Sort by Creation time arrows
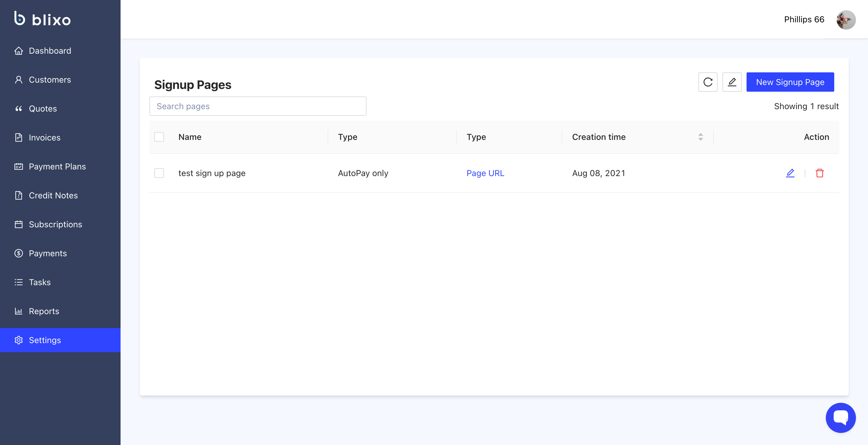This screenshot has height=445, width=868. 700,137
